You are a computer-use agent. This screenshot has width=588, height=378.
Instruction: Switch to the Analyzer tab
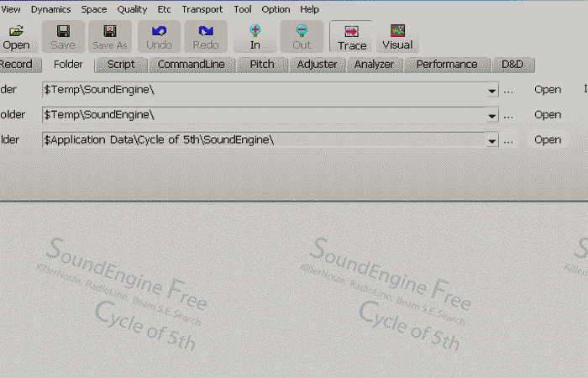click(x=374, y=65)
